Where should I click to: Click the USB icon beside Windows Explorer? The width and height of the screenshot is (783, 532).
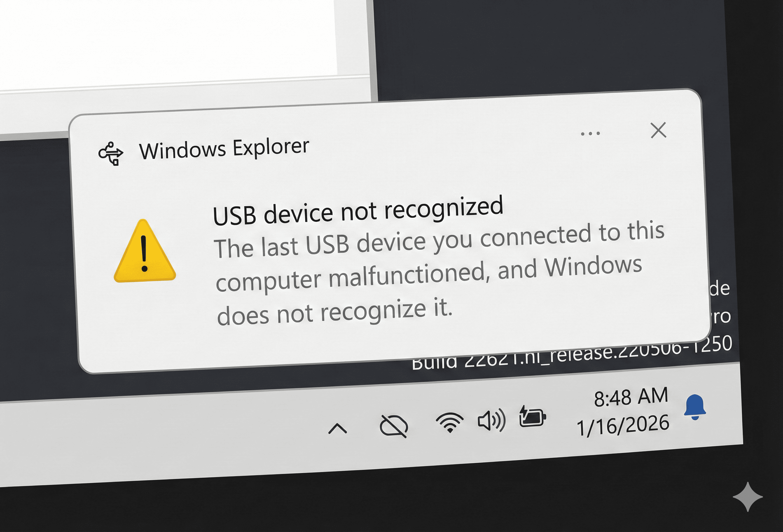(111, 154)
